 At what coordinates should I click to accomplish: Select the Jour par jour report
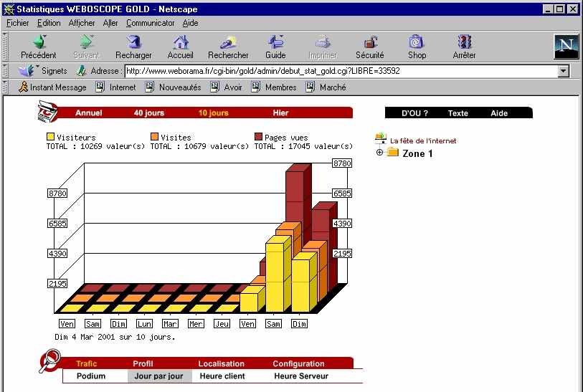[x=159, y=376]
